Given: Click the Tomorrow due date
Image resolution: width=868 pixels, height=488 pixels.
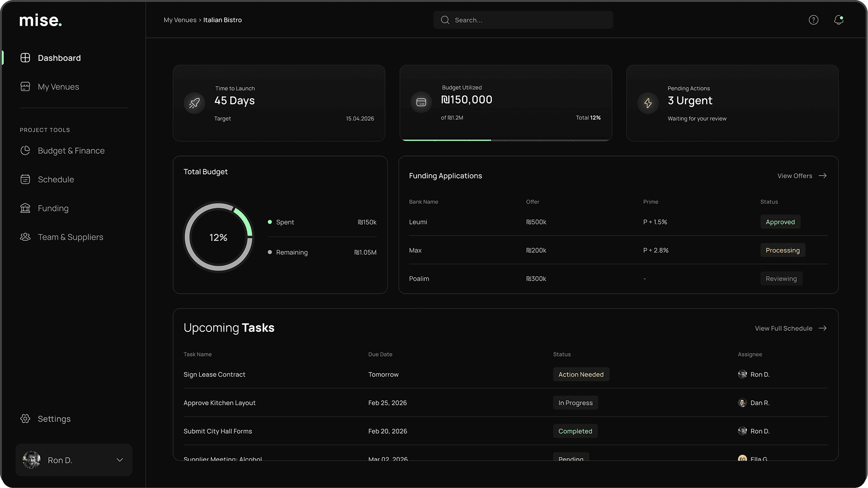Looking at the screenshot, I should pos(383,374).
